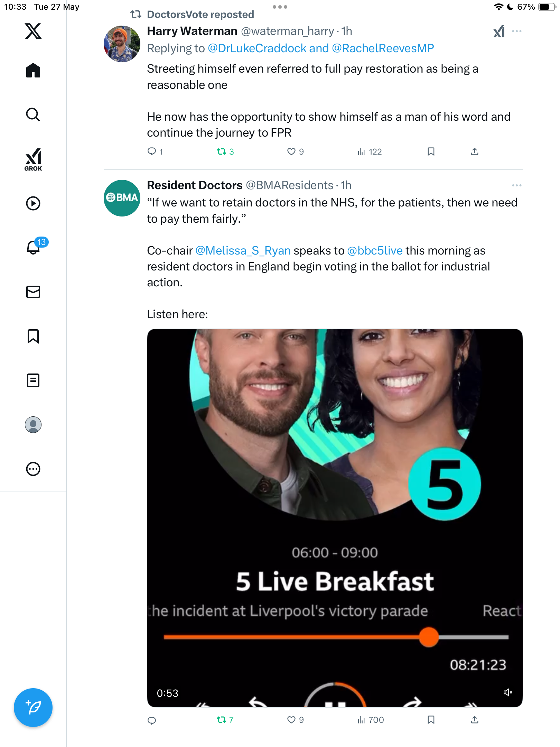The image size is (560, 747).
Task: Tap the compose post button
Action: (x=33, y=708)
